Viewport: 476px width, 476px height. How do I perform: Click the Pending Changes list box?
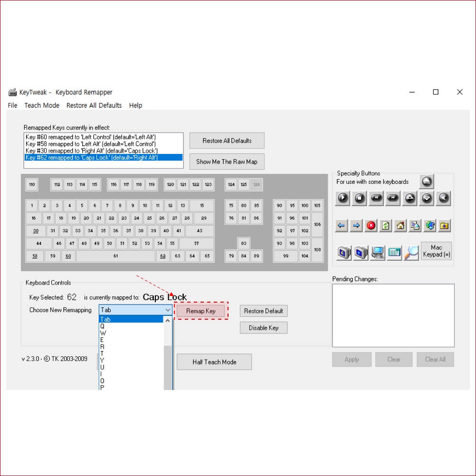pos(393,315)
